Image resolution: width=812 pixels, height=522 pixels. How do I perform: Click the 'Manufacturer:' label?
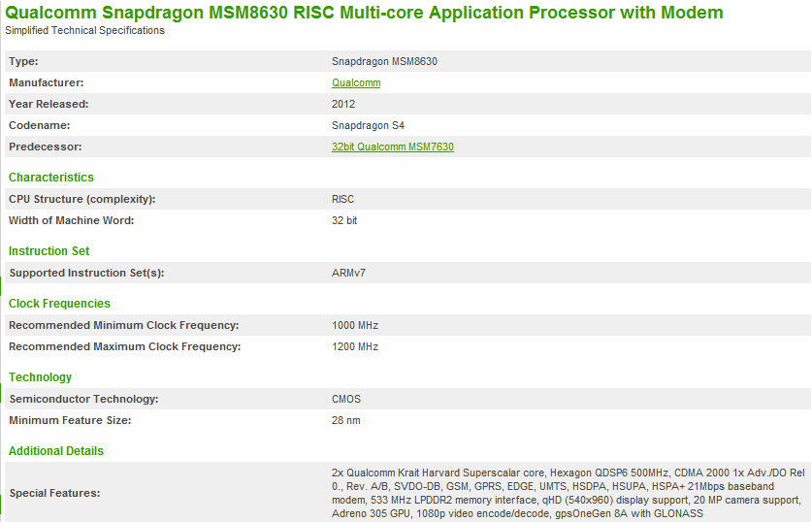point(47,82)
